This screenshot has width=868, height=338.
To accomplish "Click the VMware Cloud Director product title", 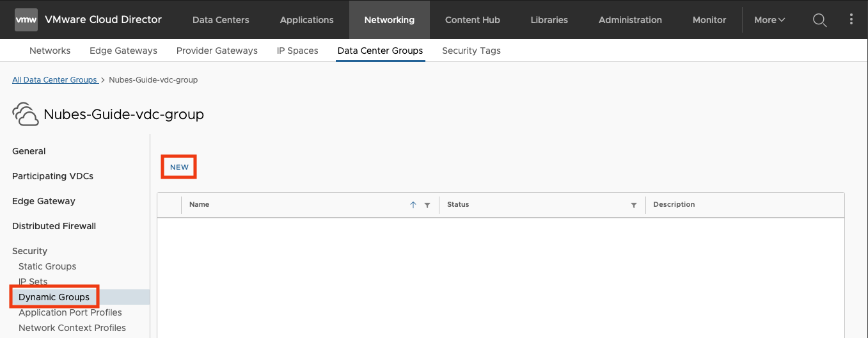I will tap(103, 20).
